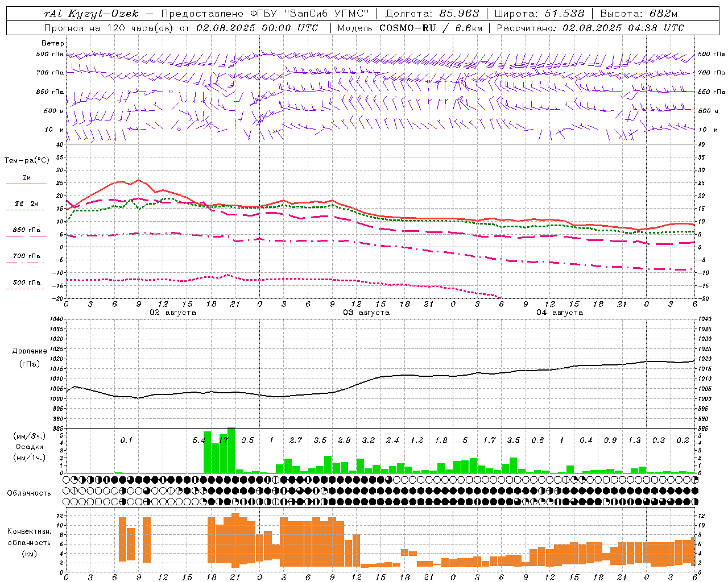
Task: Click the (мм/1ч.) unit label
Action: (x=29, y=458)
